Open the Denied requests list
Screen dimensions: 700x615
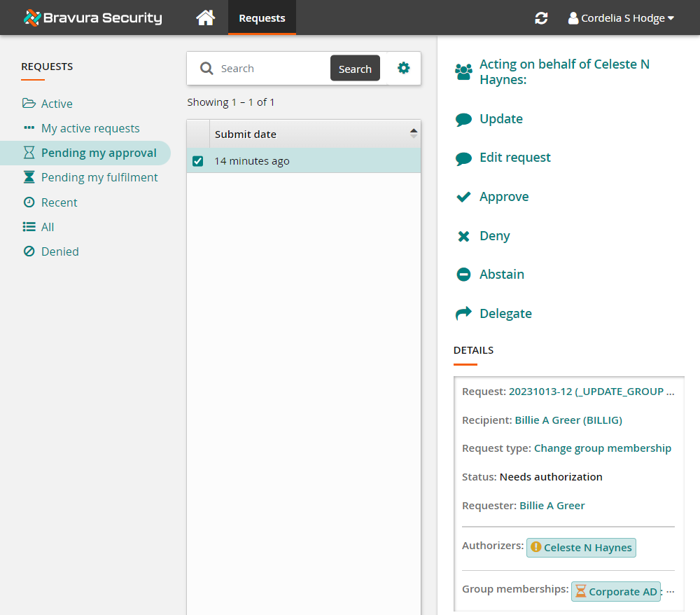pyautogui.click(x=59, y=251)
